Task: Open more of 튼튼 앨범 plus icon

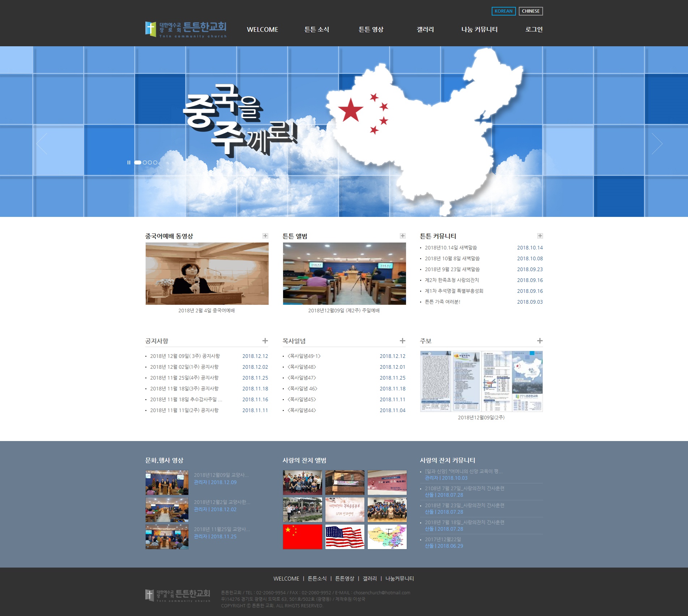Action: 402,236
